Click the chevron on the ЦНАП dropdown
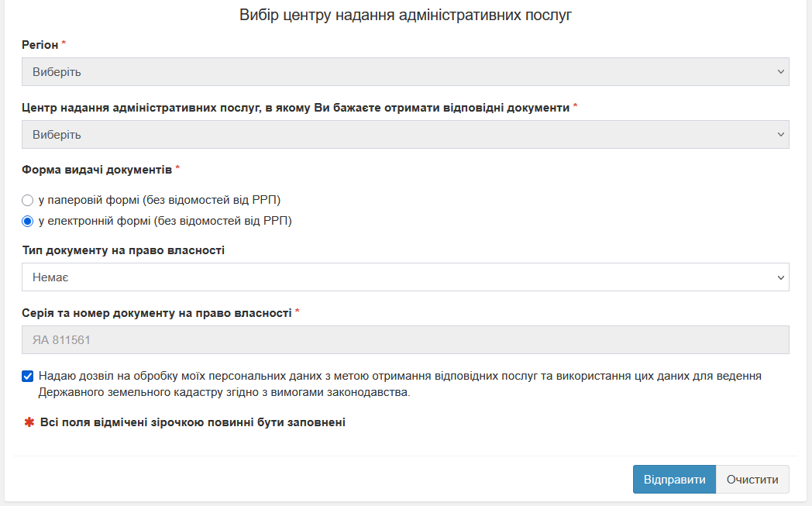The height and width of the screenshot is (506, 812). [781, 134]
